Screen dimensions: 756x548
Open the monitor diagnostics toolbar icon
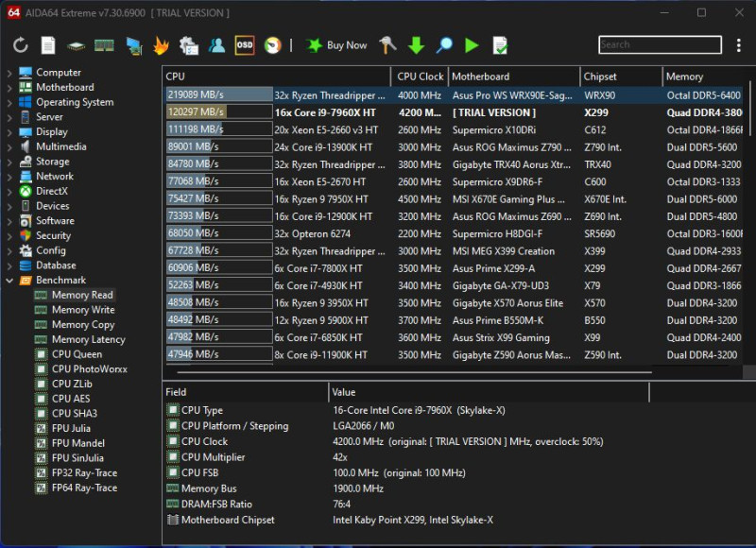133,45
